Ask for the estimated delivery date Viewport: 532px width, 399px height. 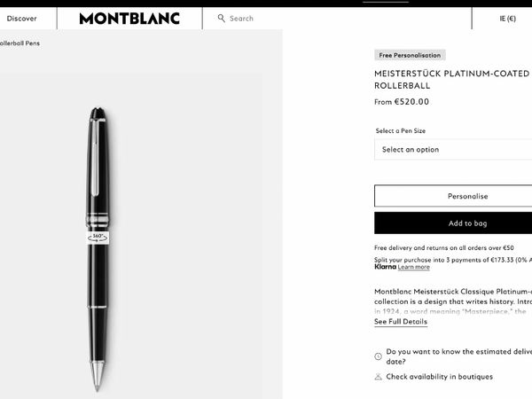coord(458,356)
